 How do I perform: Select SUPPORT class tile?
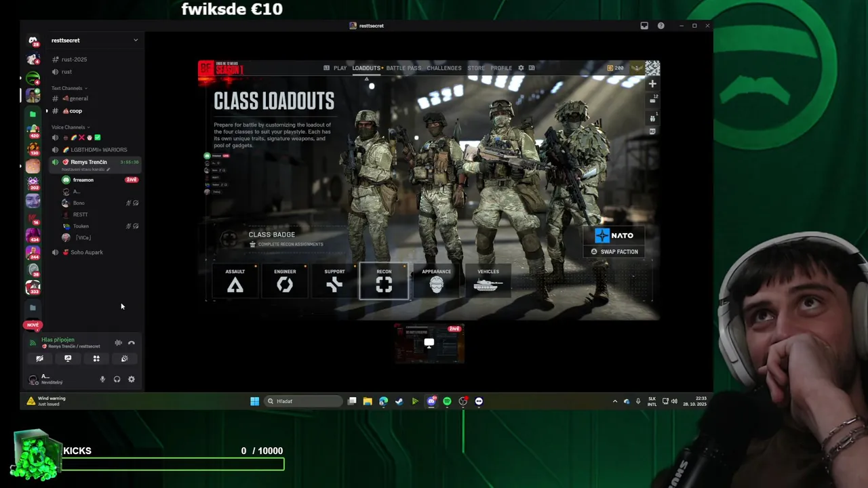pyautogui.click(x=334, y=281)
